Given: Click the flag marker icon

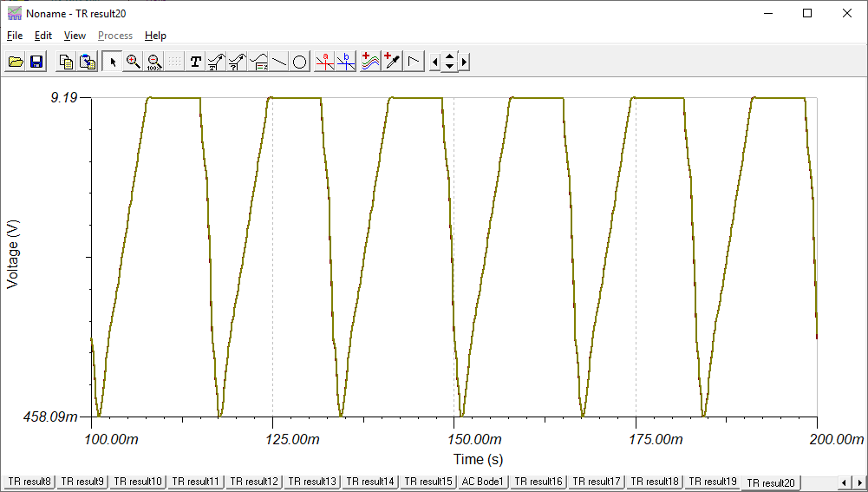Looking at the screenshot, I should (x=414, y=62).
